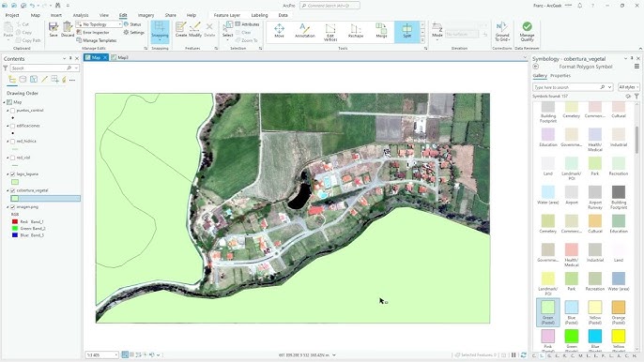The width and height of the screenshot is (644, 362).
Task: Open the Labeling ribbon tab
Action: (259, 15)
